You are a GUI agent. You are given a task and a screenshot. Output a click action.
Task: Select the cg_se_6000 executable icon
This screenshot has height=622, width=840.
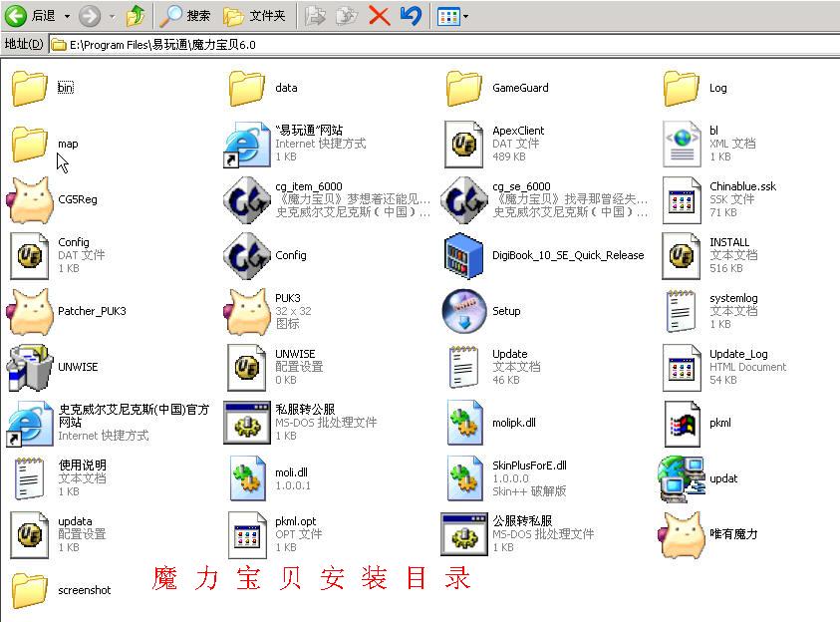click(x=544, y=199)
